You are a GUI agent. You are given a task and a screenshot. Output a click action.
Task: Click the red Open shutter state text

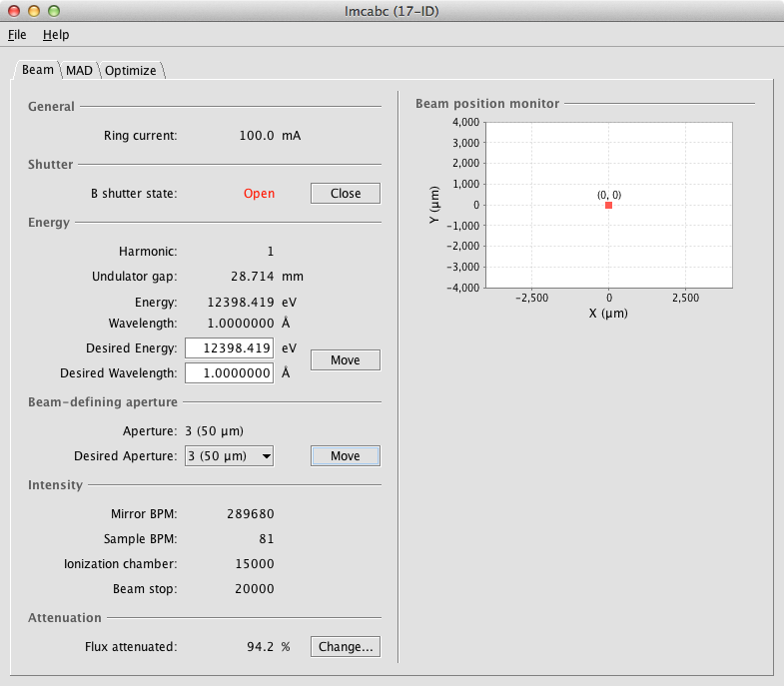(x=259, y=194)
